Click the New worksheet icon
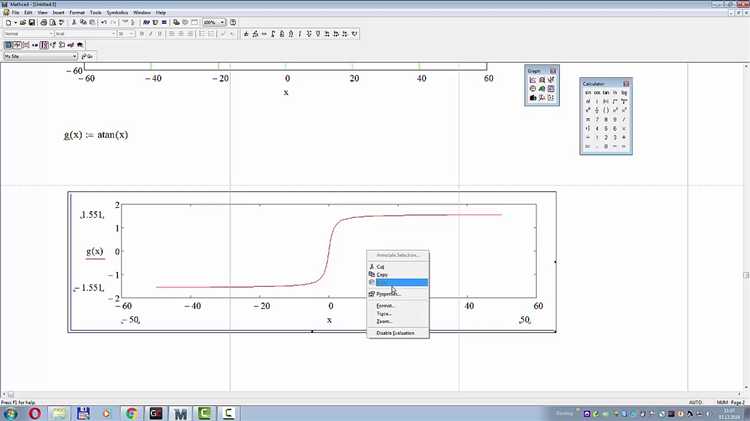750x421 pixels. point(8,22)
